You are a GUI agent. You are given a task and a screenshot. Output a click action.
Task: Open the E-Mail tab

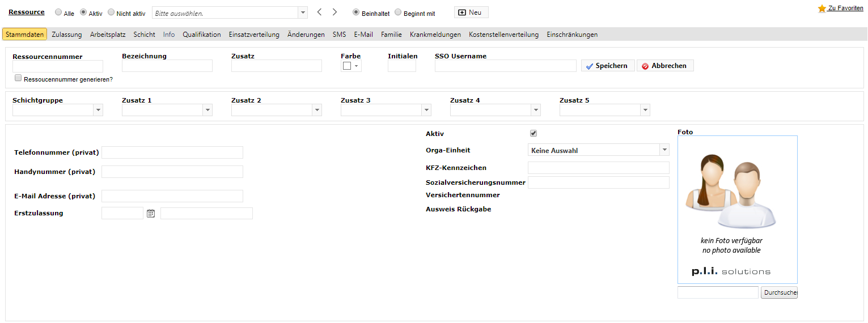tap(363, 35)
